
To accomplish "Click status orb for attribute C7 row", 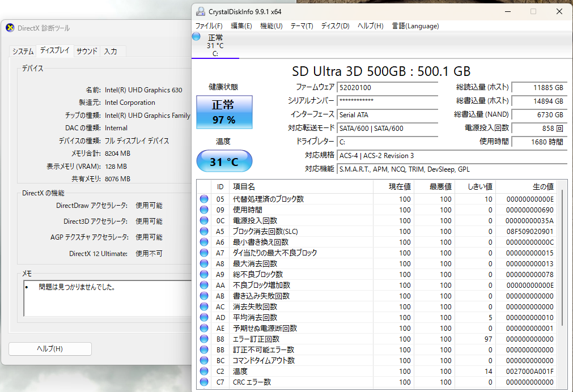I will point(204,382).
